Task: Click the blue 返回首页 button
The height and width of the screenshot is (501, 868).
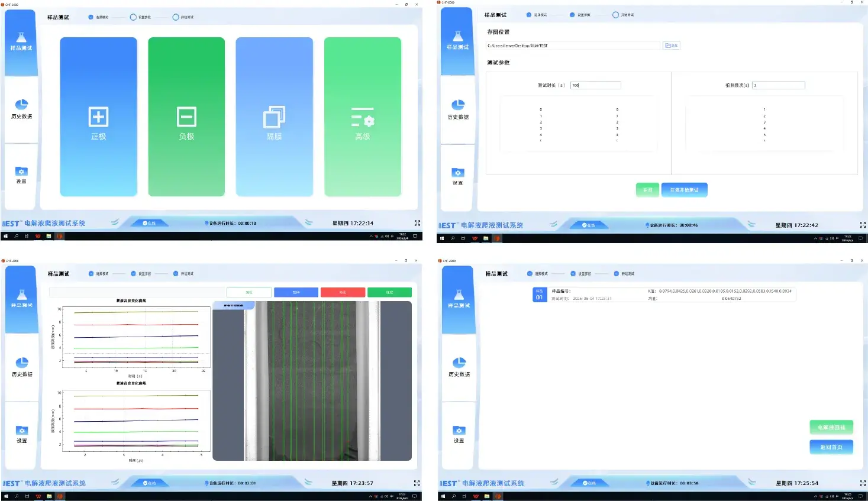Action: 831,447
